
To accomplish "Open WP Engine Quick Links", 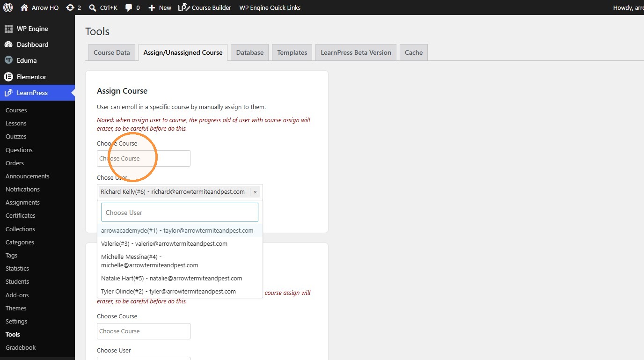I will click(x=270, y=7).
